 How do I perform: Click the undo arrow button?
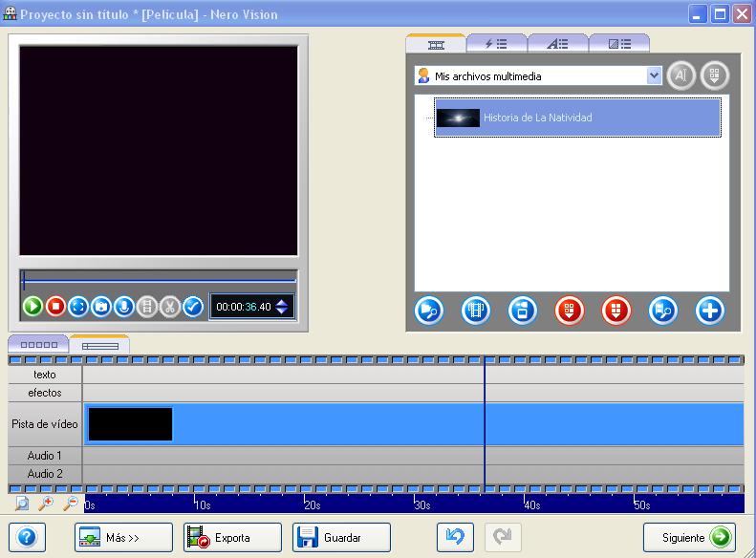click(x=455, y=537)
